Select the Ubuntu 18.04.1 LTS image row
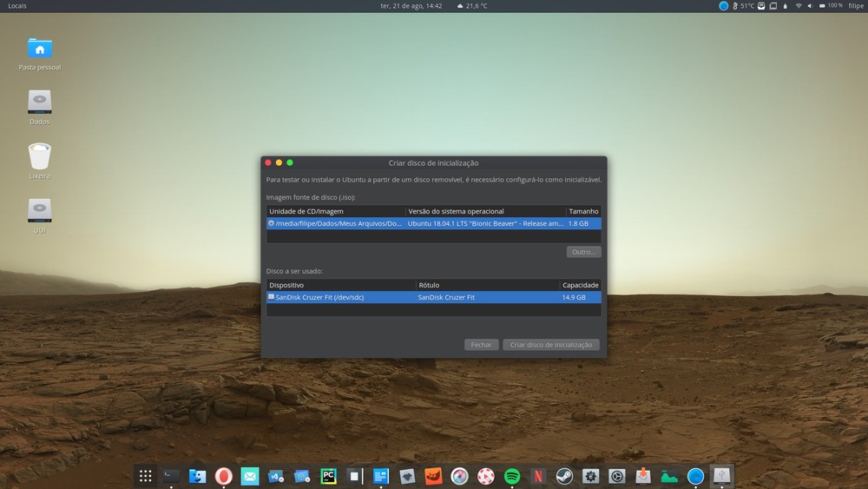 click(433, 223)
